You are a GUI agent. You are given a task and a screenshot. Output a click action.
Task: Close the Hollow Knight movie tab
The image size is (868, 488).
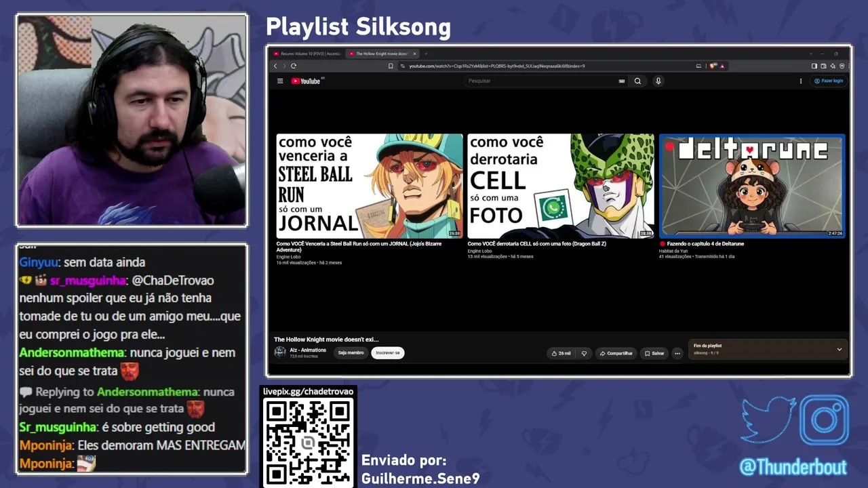[x=414, y=54]
